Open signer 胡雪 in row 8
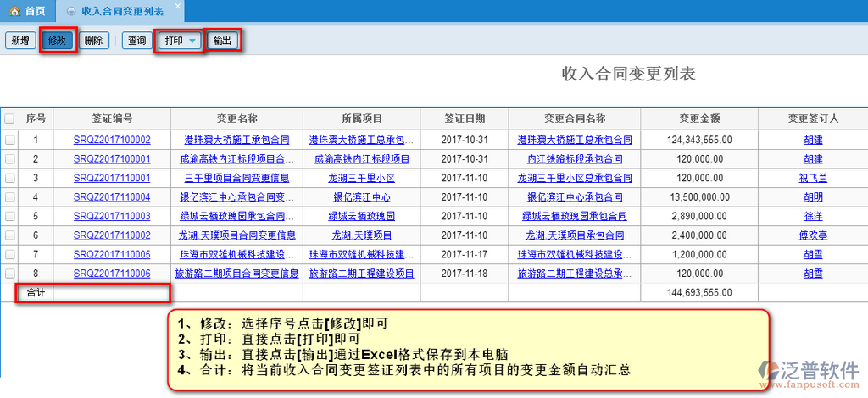868x398 pixels. [813, 273]
